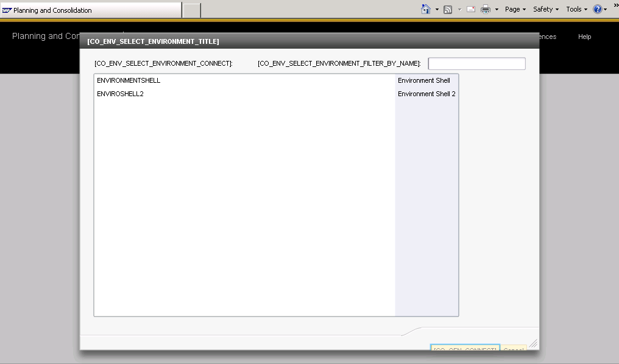
Task: Focus the filter by name input field
Action: [x=477, y=63]
